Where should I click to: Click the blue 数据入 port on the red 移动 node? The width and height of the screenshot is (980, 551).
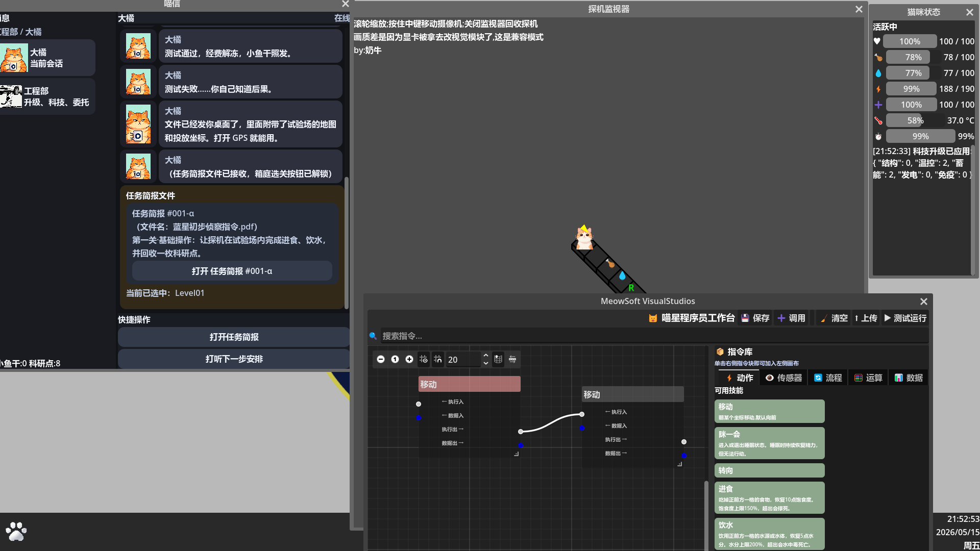(x=419, y=418)
